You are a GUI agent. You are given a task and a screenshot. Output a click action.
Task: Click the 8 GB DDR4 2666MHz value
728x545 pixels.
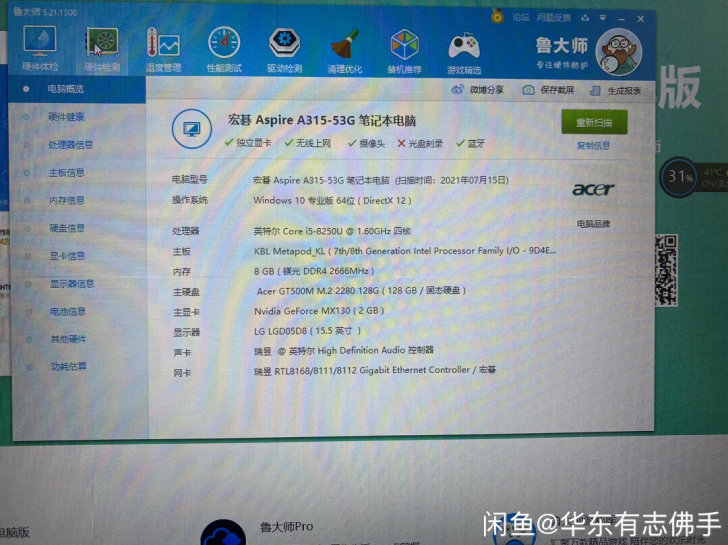(x=314, y=271)
